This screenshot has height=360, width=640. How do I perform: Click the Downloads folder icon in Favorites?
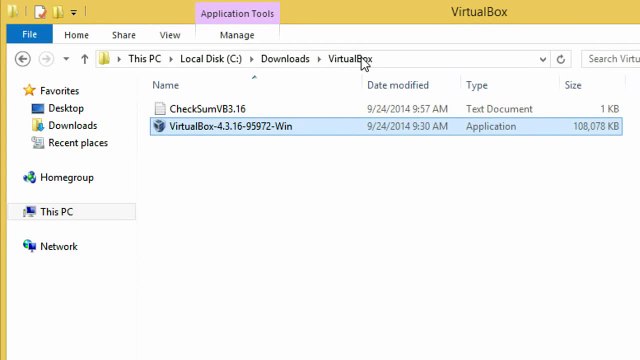pyautogui.click(x=38, y=125)
